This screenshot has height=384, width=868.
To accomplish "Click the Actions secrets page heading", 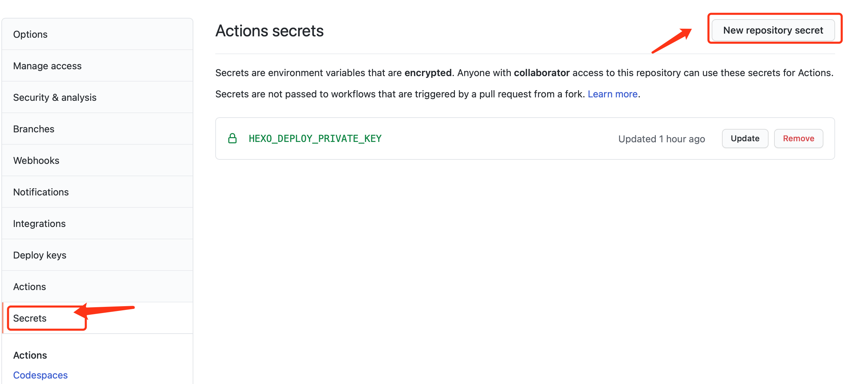I will point(269,31).
